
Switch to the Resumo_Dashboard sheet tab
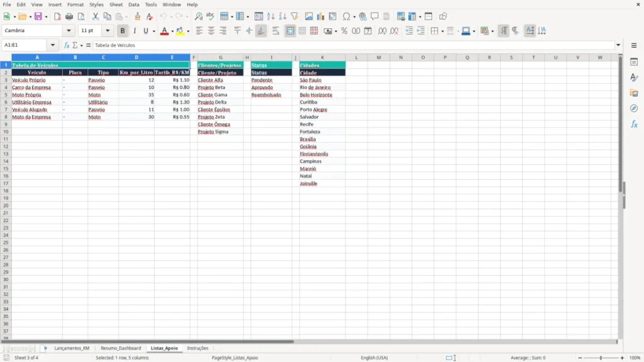121,348
